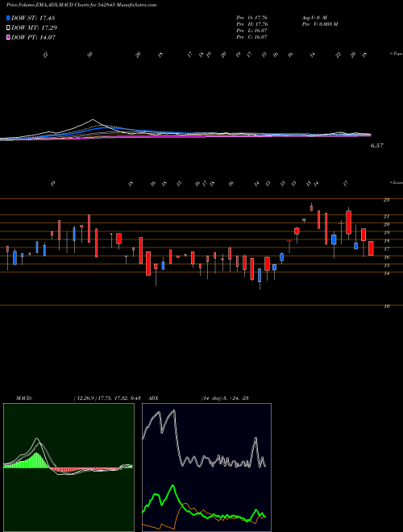Image resolution: width=403 pixels, height=532 pixels.
Task: Click the ADX (14 day) values text
Action: (x=225, y=398)
